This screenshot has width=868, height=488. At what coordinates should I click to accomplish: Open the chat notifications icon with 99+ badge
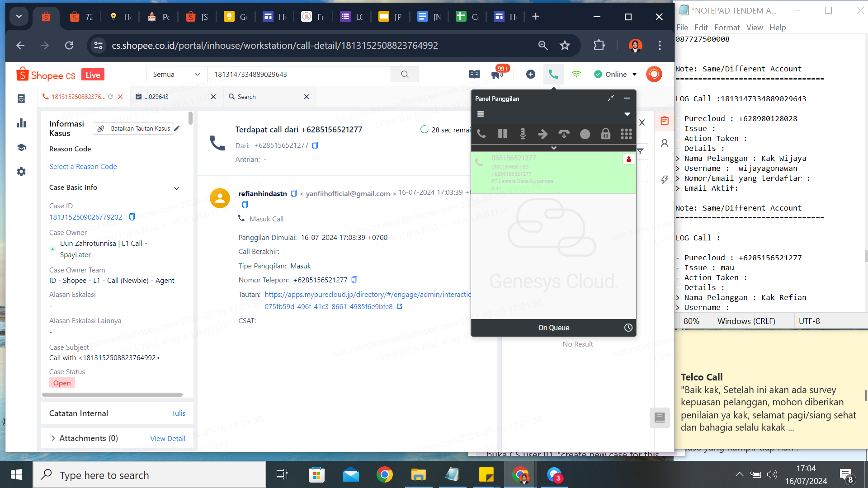(x=497, y=74)
